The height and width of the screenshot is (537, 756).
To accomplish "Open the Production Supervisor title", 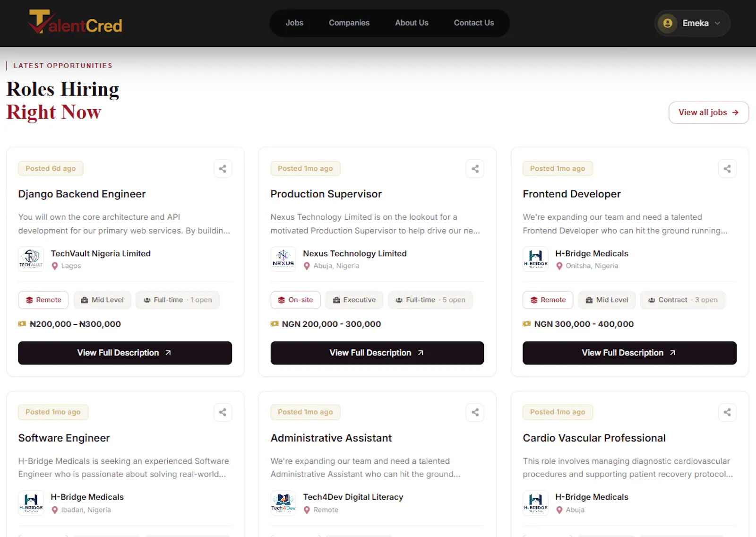I will click(x=326, y=194).
